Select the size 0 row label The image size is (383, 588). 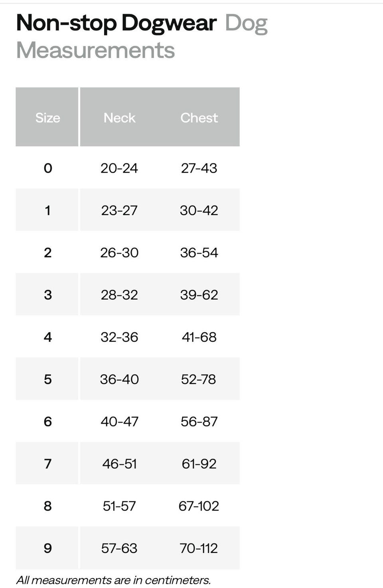[x=47, y=168]
